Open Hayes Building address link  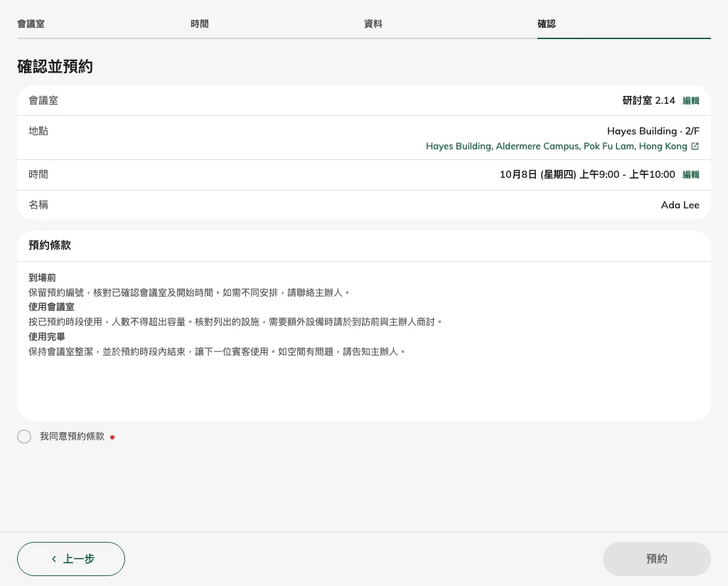[x=556, y=146]
